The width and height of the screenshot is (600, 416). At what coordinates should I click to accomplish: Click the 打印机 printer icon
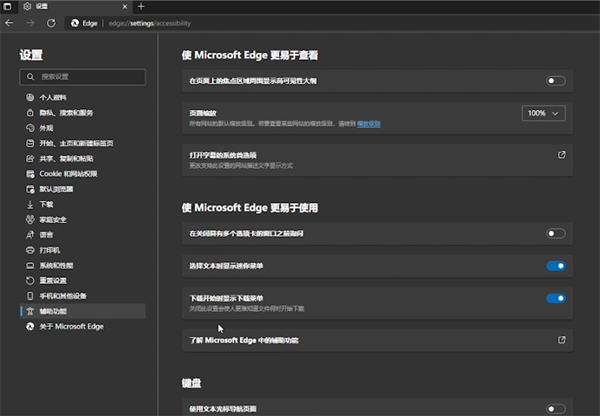pyautogui.click(x=30, y=250)
